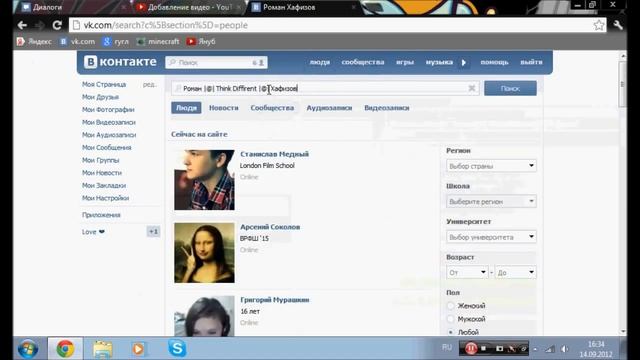This screenshot has width=640, height=360.
Task: Open Skype from the taskbar
Action: click(x=177, y=349)
